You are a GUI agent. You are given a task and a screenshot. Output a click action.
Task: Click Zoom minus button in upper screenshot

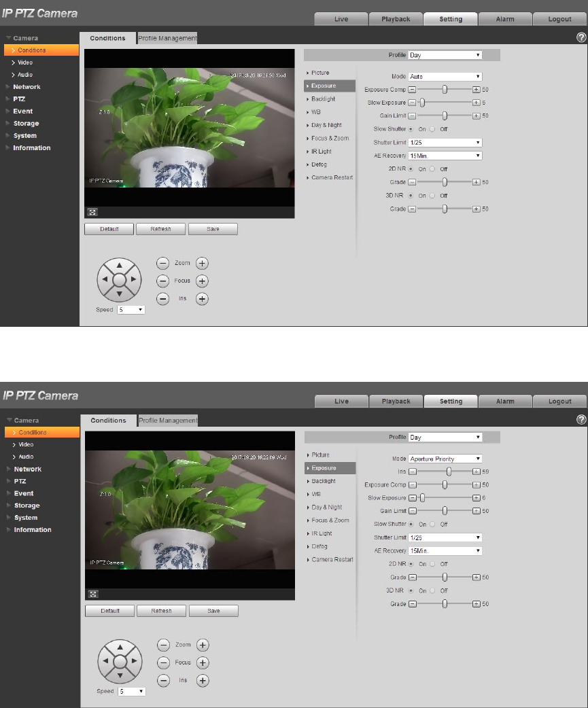coord(162,263)
